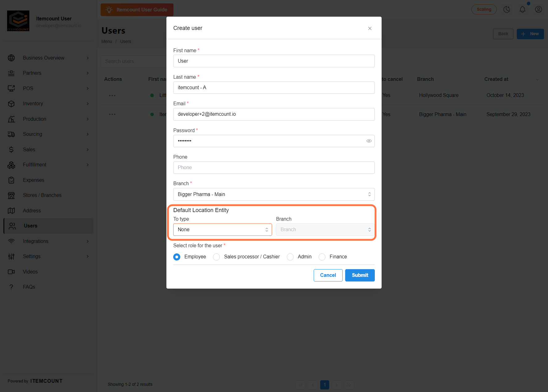Show password with the eye icon
This screenshot has height=392, width=548.
pos(369,141)
